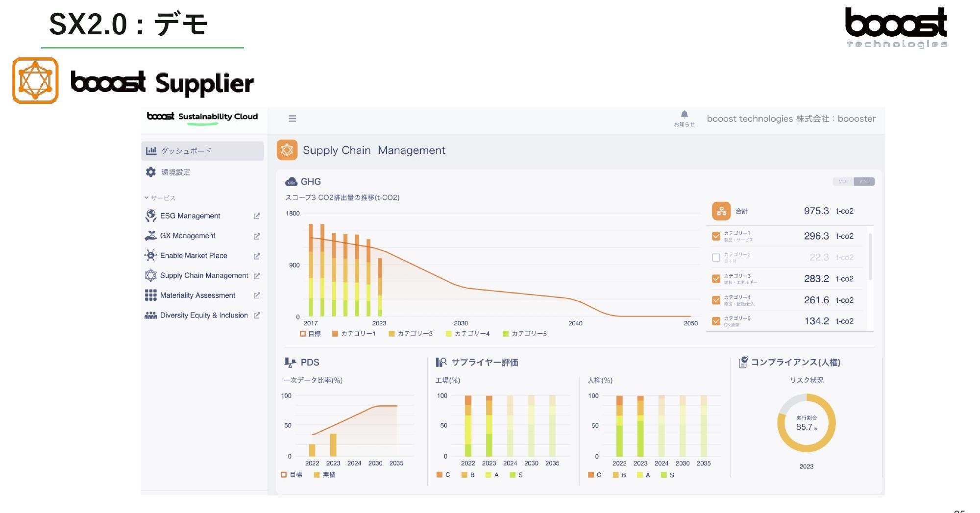Open Diversity Equity & Inclusion menu item

click(203, 316)
